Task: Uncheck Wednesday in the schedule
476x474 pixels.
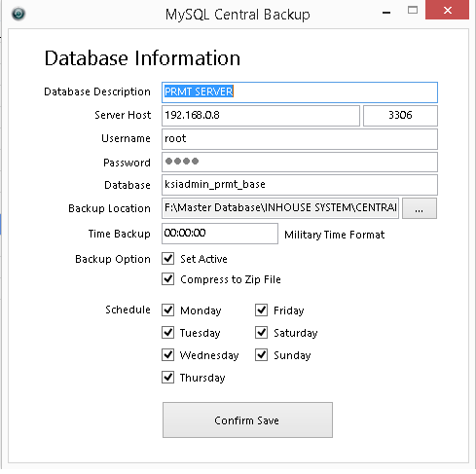Action: coord(168,354)
